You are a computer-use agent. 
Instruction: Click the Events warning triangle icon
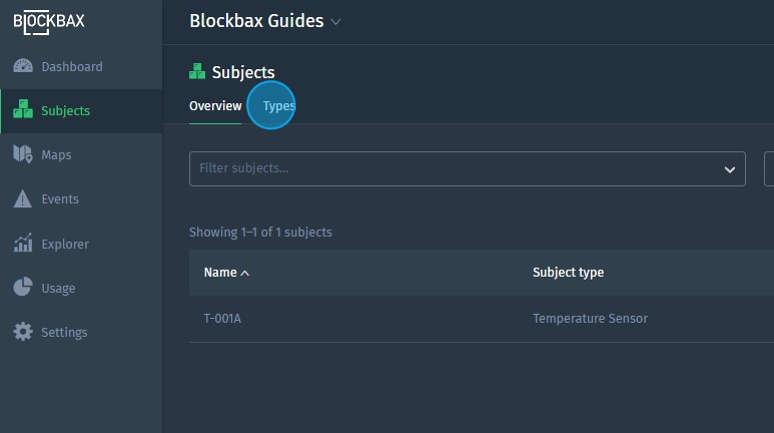[x=23, y=199]
